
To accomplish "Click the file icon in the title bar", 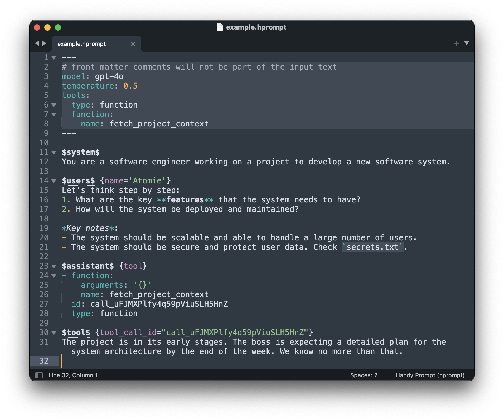I will click(x=220, y=27).
